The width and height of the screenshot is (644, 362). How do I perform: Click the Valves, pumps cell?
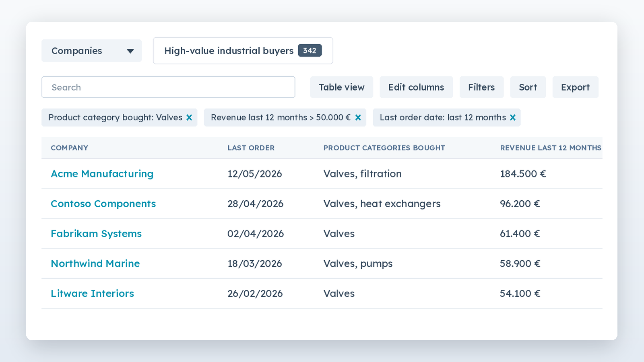point(358,263)
